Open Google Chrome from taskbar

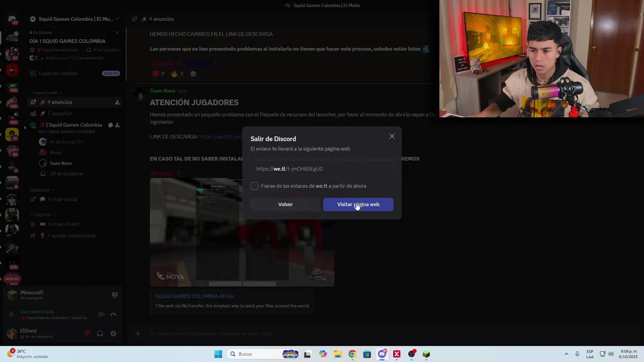pyautogui.click(x=352, y=354)
